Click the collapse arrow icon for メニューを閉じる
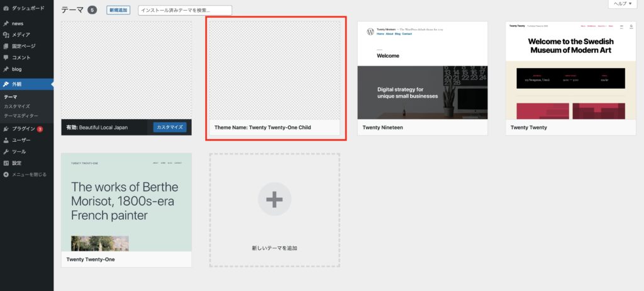 6,174
